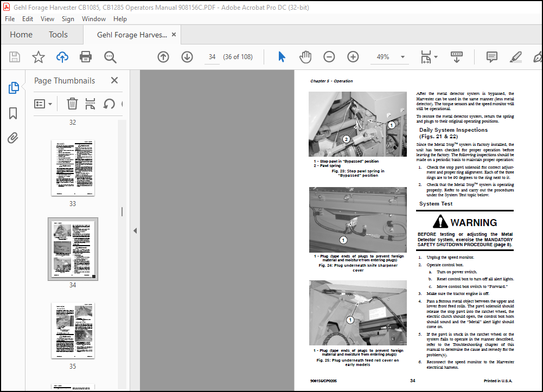Click the fit page scrolling icon

tap(426, 57)
